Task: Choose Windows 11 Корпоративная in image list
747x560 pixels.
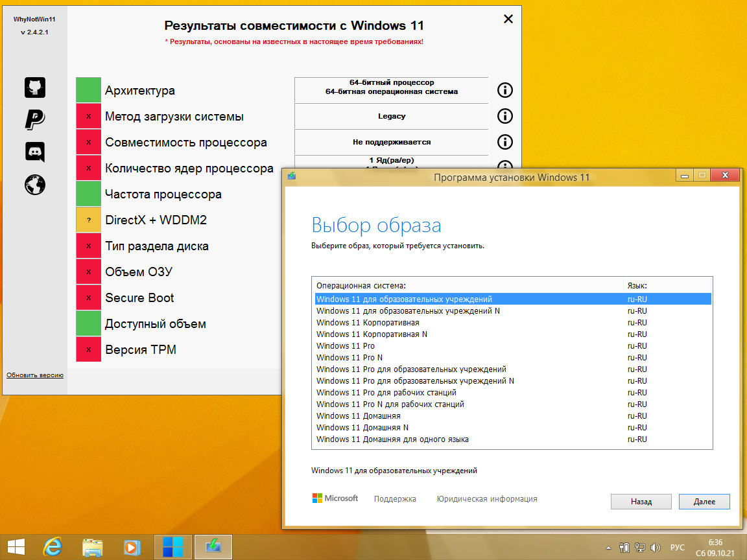Action: (x=368, y=322)
